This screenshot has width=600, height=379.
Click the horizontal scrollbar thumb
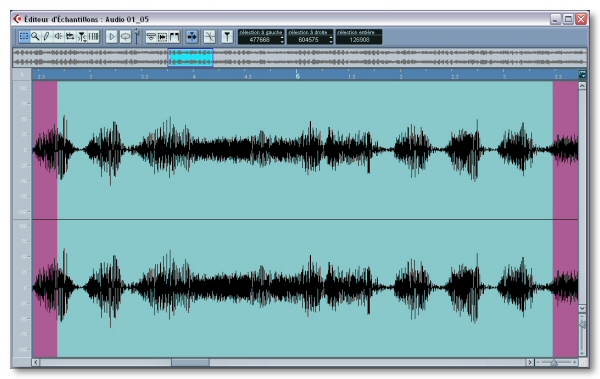coord(190,362)
